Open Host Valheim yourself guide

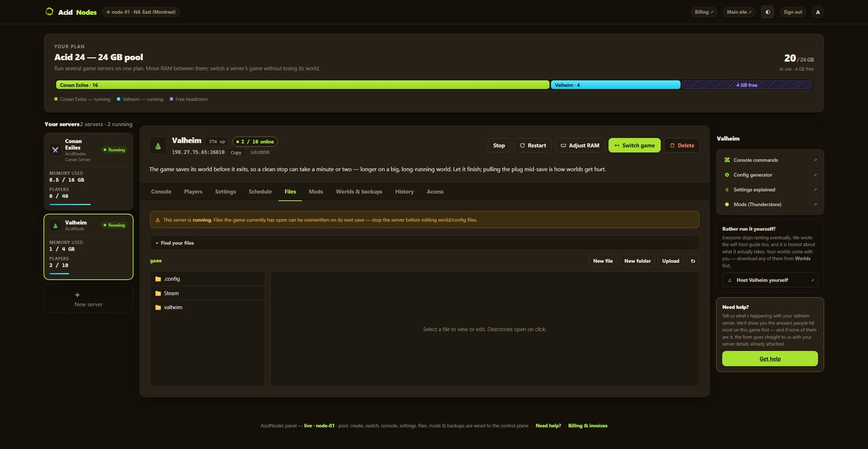click(x=770, y=280)
